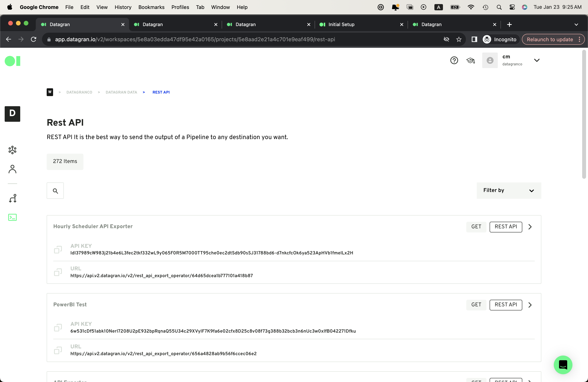588x382 pixels.
Task: Open the chat support bubble
Action: point(563,365)
